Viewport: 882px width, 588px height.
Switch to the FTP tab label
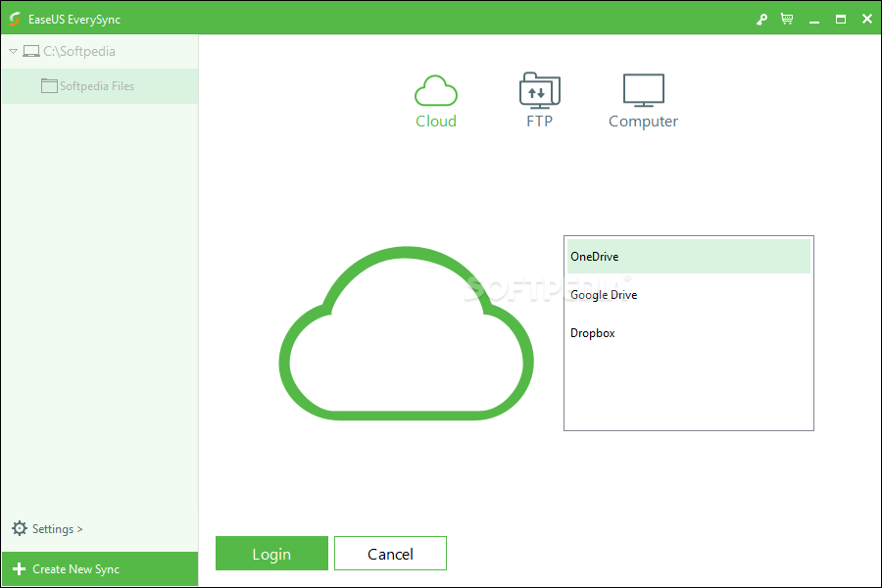click(539, 121)
